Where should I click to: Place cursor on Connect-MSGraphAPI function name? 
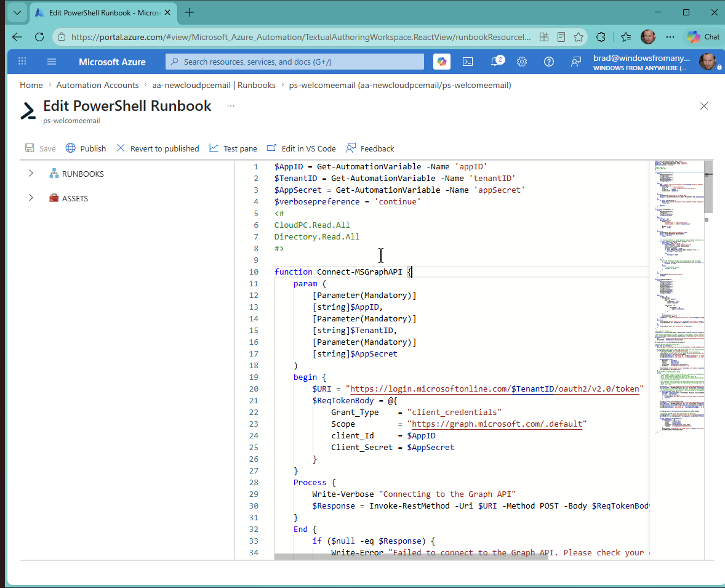point(359,272)
